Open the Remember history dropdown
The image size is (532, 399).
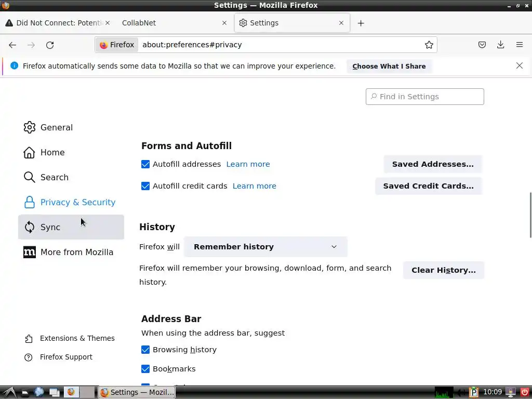265,247
